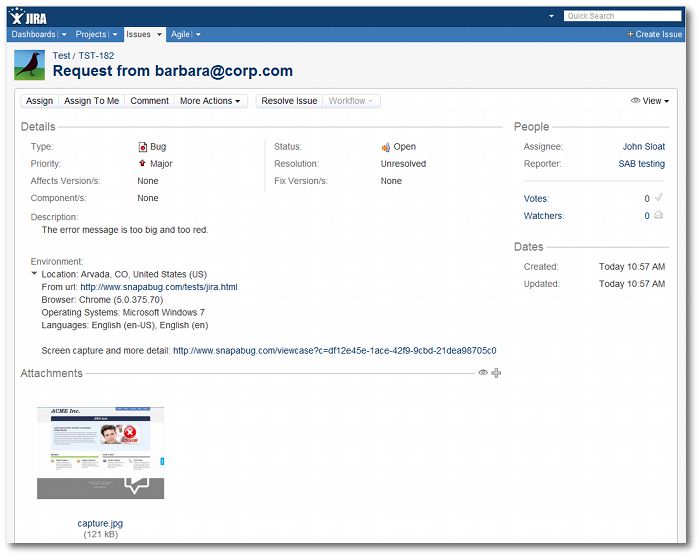Click Operating Systems: Microsoft Windows 7 text
Screen dimensions: 700x557
tap(123, 312)
